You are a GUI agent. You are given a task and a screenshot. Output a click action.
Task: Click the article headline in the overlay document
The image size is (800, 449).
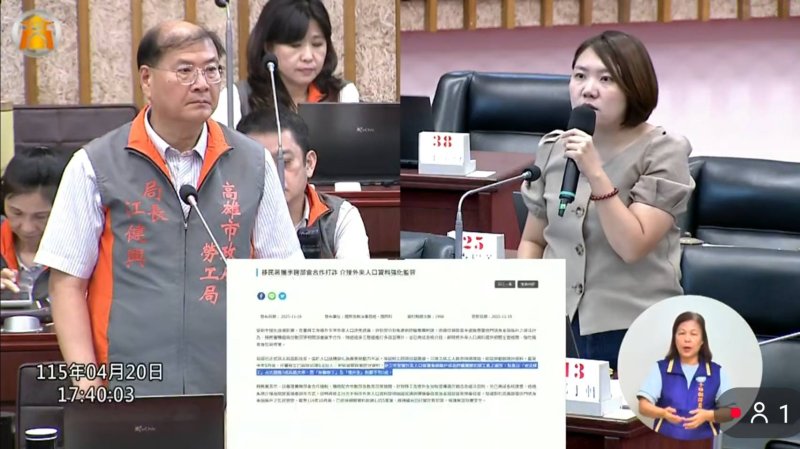pyautogui.click(x=339, y=273)
